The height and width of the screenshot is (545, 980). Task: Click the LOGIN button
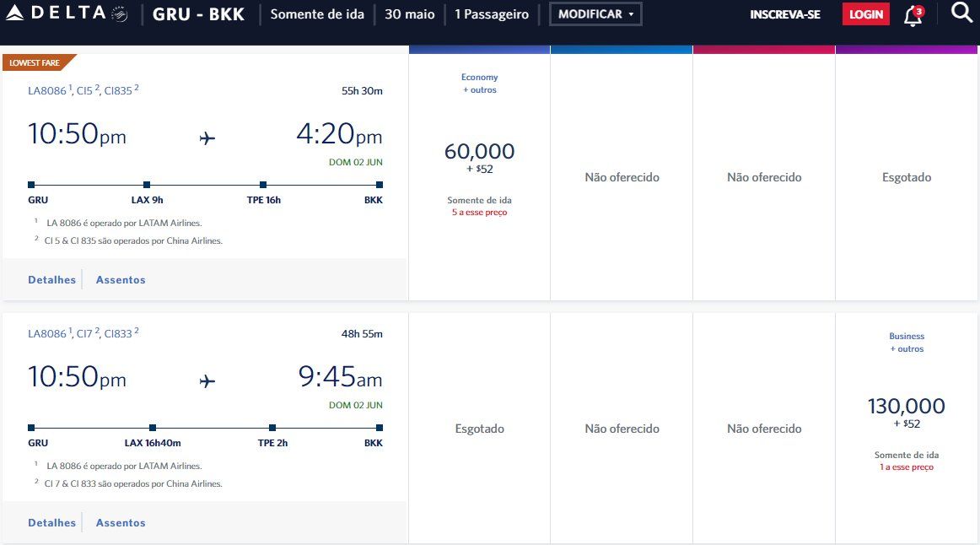pyautogui.click(x=865, y=13)
